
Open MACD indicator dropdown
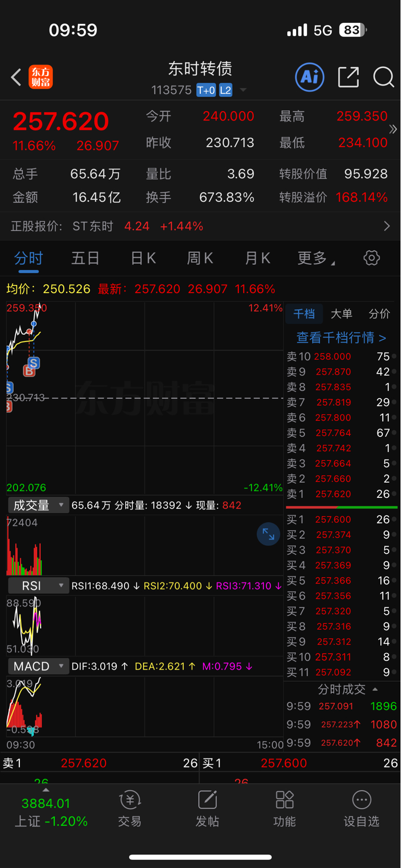(x=38, y=666)
